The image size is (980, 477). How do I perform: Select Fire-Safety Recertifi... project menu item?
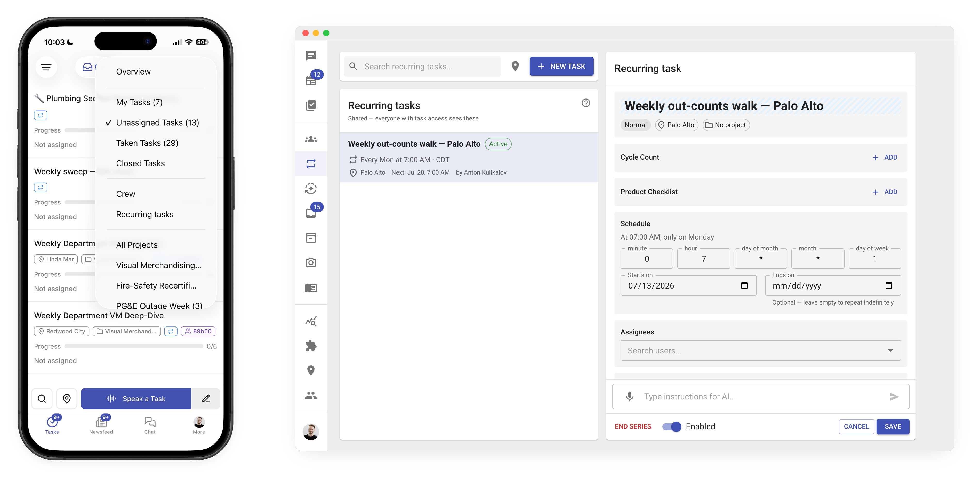click(x=156, y=285)
